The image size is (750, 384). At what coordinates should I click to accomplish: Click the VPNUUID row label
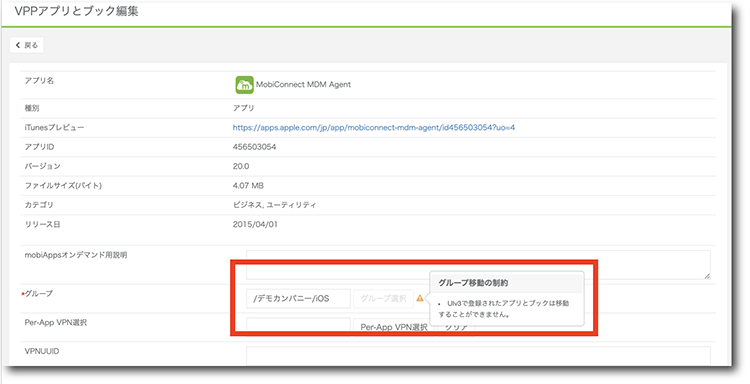point(42,351)
